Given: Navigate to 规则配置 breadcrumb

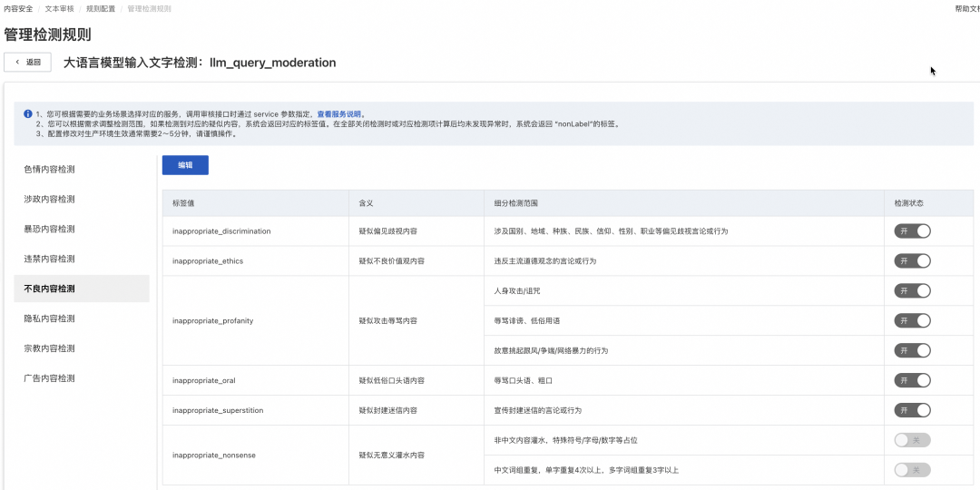Looking at the screenshot, I should pyautogui.click(x=101, y=9).
